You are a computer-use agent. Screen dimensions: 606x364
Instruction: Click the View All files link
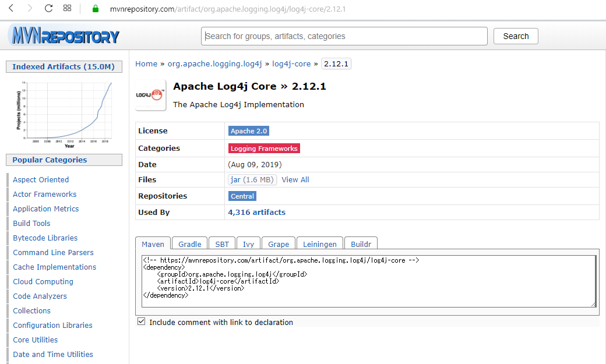[295, 180]
